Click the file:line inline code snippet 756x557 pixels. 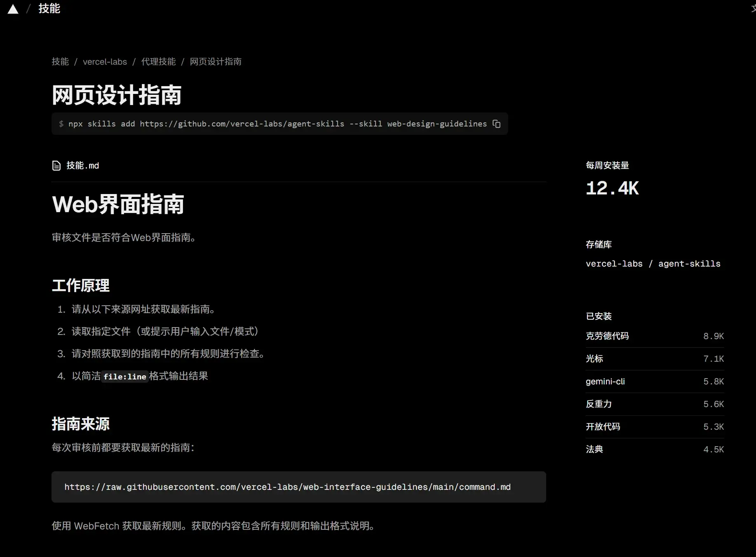[124, 377]
